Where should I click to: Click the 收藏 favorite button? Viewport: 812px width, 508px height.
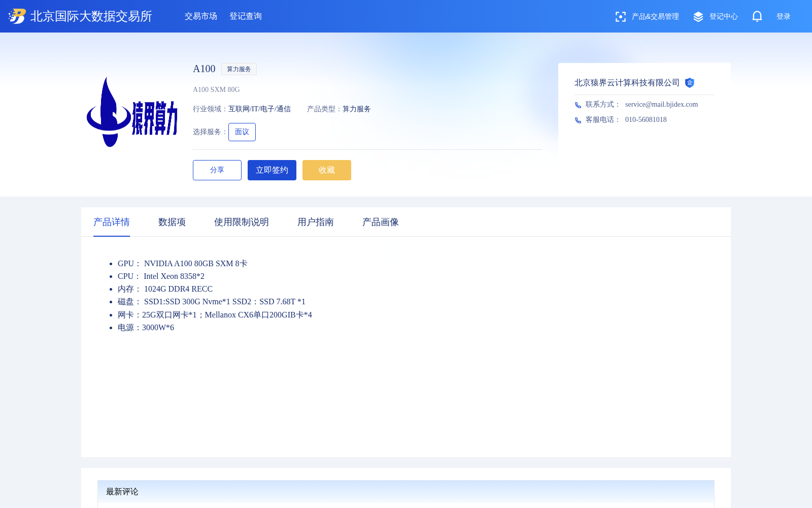click(x=327, y=170)
